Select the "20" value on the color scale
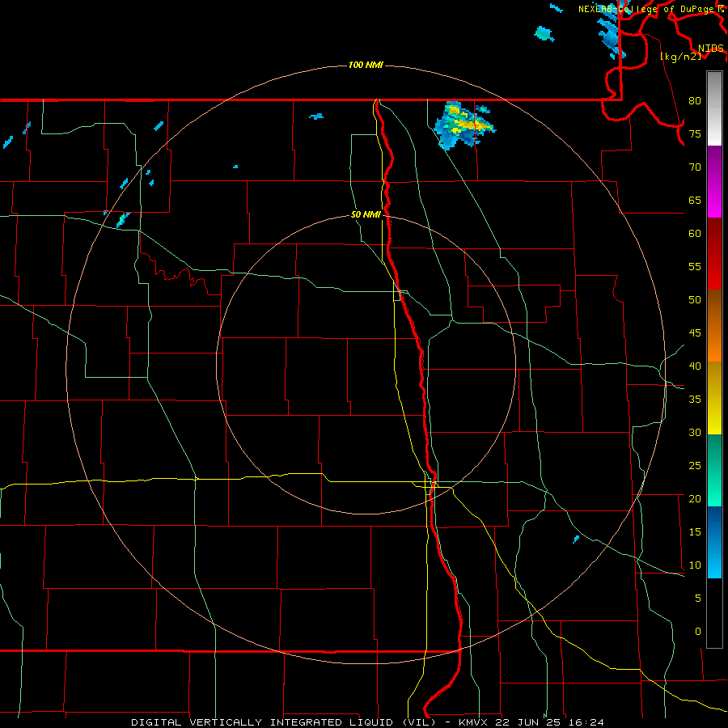The height and width of the screenshot is (728, 728). 695,498
